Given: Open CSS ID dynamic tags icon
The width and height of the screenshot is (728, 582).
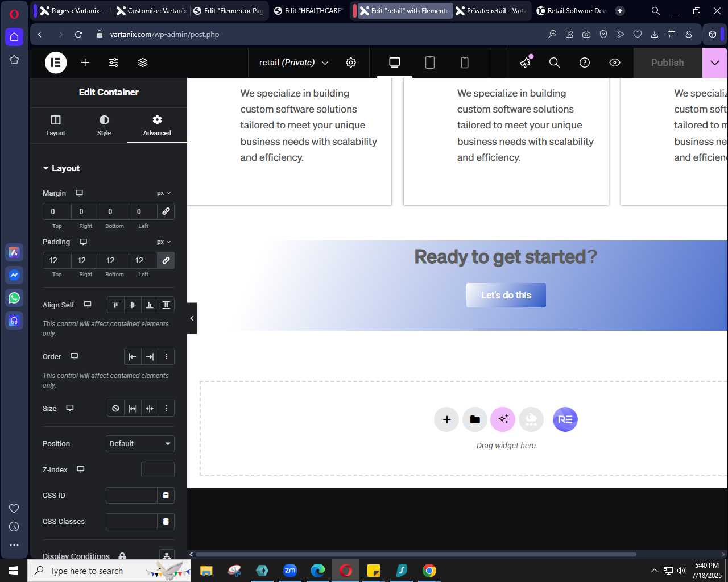Looking at the screenshot, I should coord(166,496).
